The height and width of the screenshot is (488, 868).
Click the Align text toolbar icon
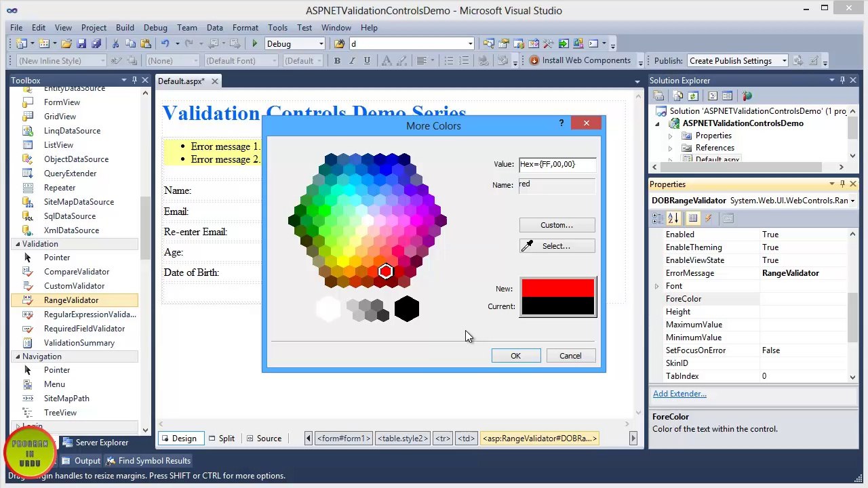pyautogui.click(x=422, y=61)
